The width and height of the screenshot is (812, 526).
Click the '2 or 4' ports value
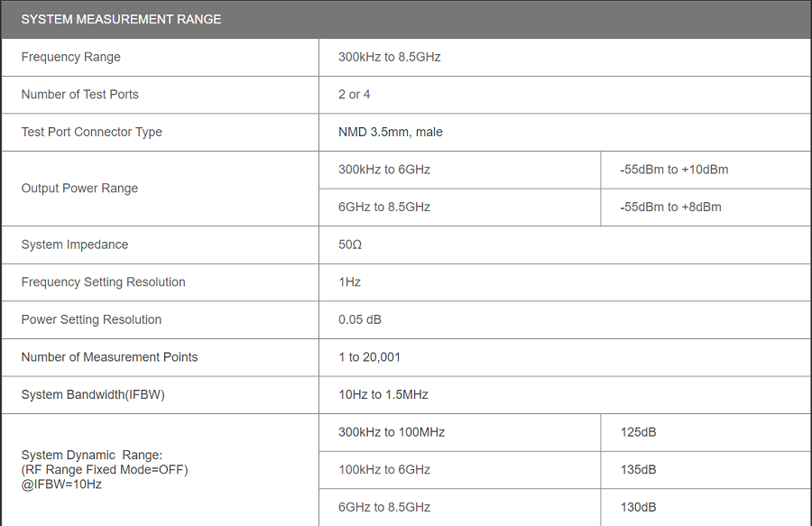pos(355,95)
